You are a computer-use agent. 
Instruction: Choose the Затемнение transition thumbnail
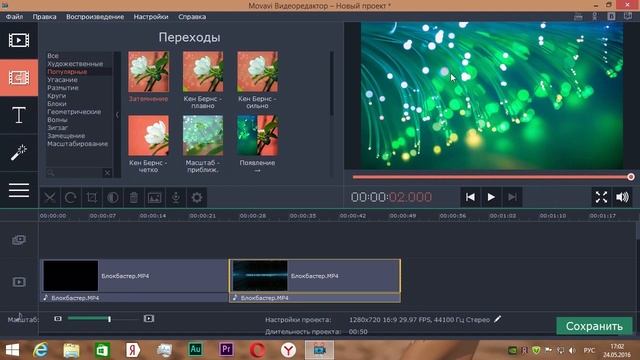[x=148, y=72]
